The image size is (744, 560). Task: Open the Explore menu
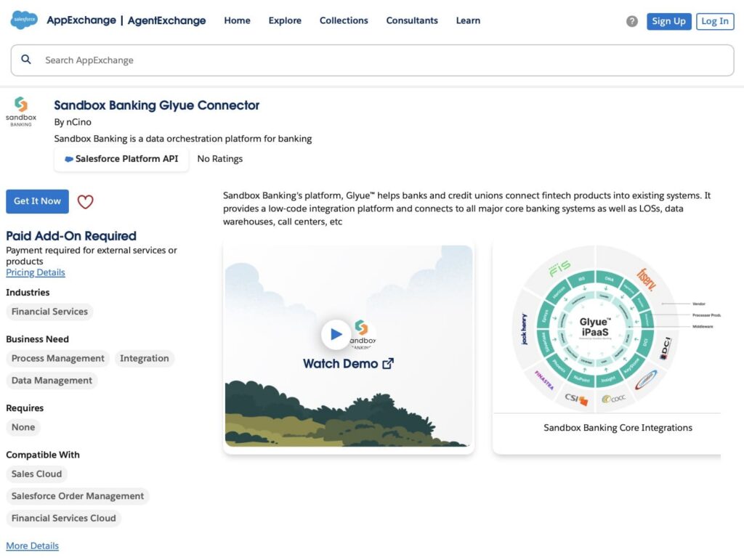(x=285, y=20)
